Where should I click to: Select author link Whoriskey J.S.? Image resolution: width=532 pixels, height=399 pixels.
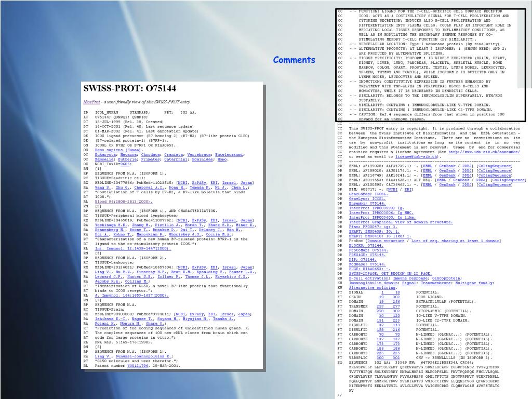tap(185, 234)
